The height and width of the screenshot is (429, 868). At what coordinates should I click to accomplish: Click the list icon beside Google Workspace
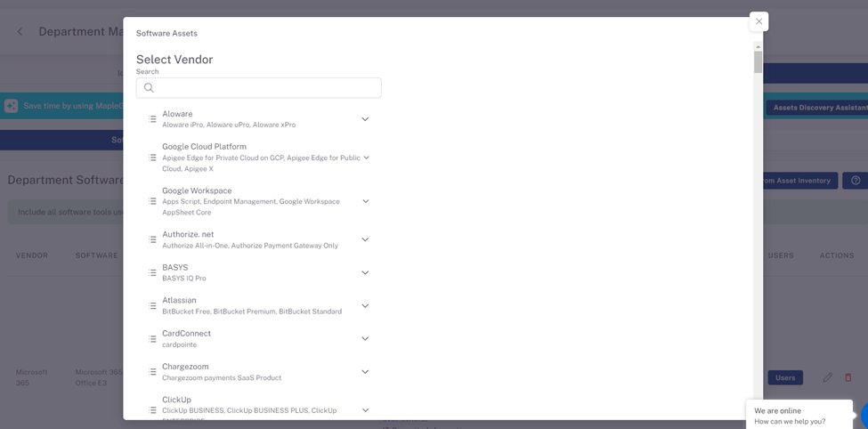click(x=152, y=201)
